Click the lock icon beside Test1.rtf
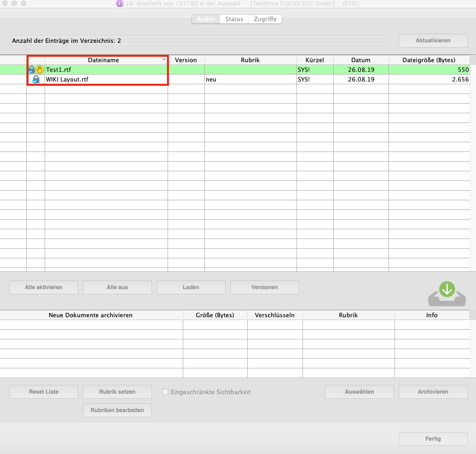The image size is (476, 454). click(31, 70)
